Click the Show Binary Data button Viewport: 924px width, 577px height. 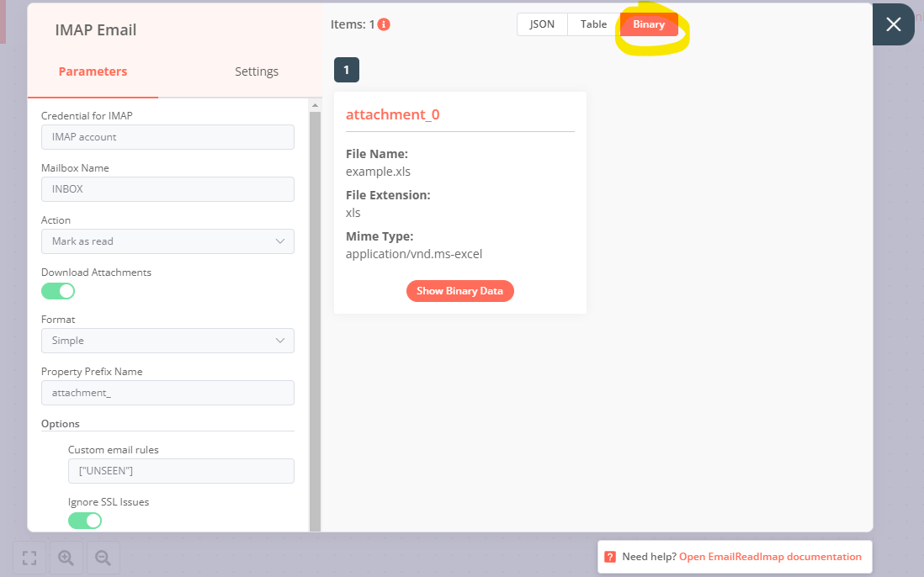click(459, 291)
